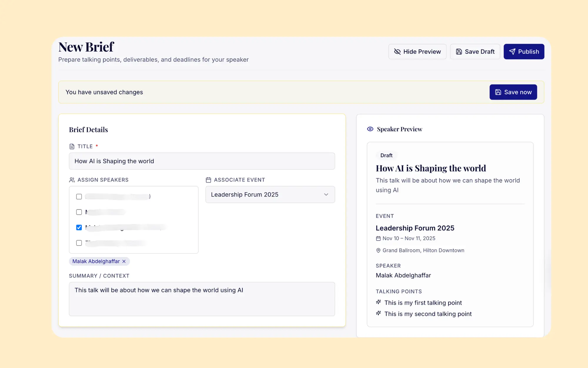
Task: Click the chevron in the Leadership Forum 2025 dropdown
Action: 326,195
